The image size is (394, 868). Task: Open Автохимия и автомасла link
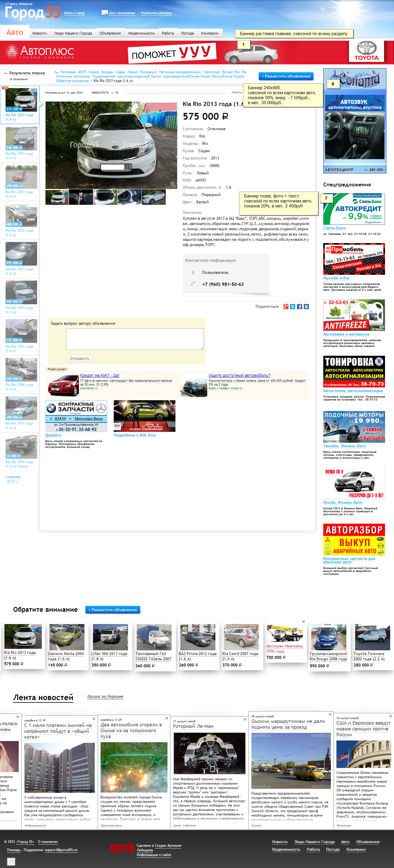point(346,334)
